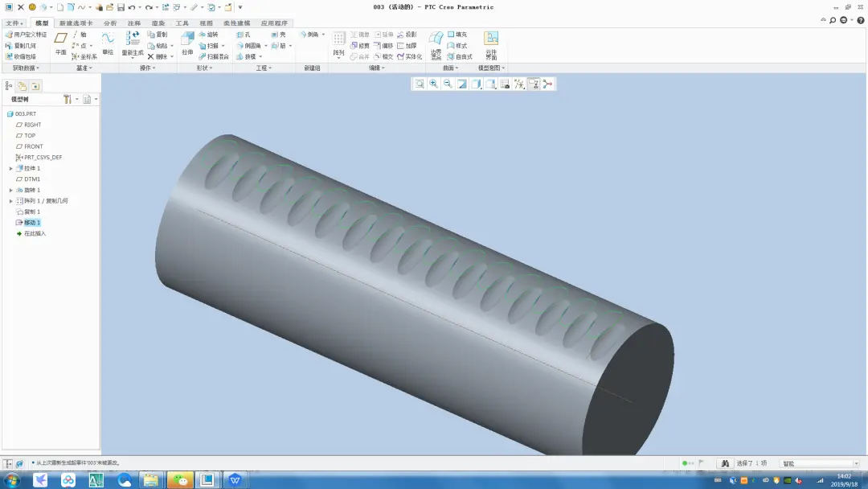The width and height of the screenshot is (868, 489).
Task: Expand the 拉伸 1 feature node
Action: click(10, 168)
